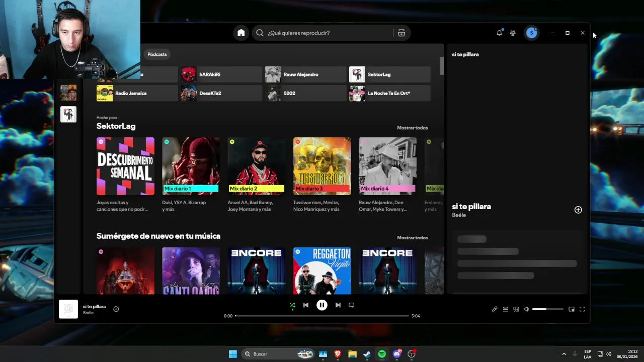Pause the current song
644x362 pixels.
[322, 305]
